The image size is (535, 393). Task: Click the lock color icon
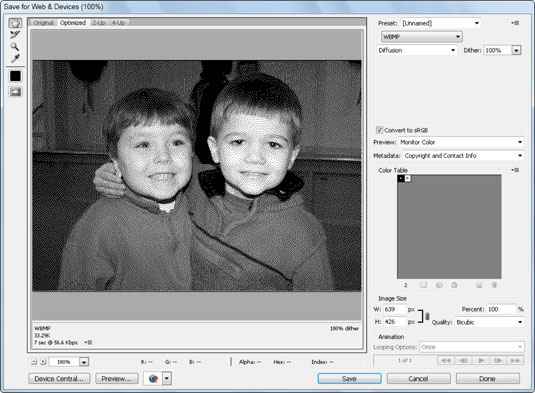[454, 285]
